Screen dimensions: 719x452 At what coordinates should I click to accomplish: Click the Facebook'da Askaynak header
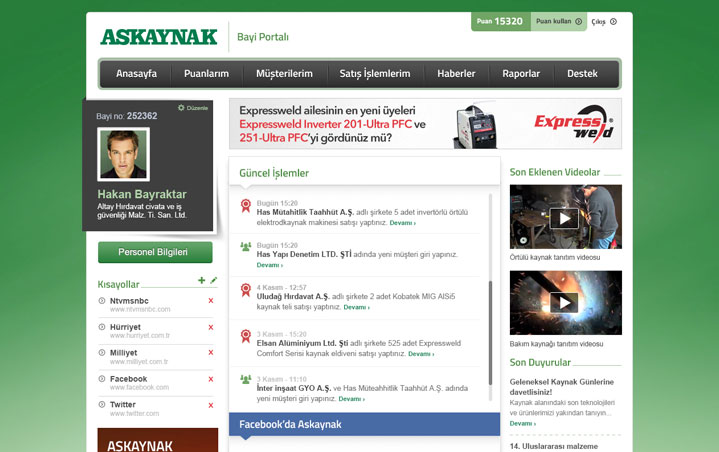pyautogui.click(x=365, y=424)
